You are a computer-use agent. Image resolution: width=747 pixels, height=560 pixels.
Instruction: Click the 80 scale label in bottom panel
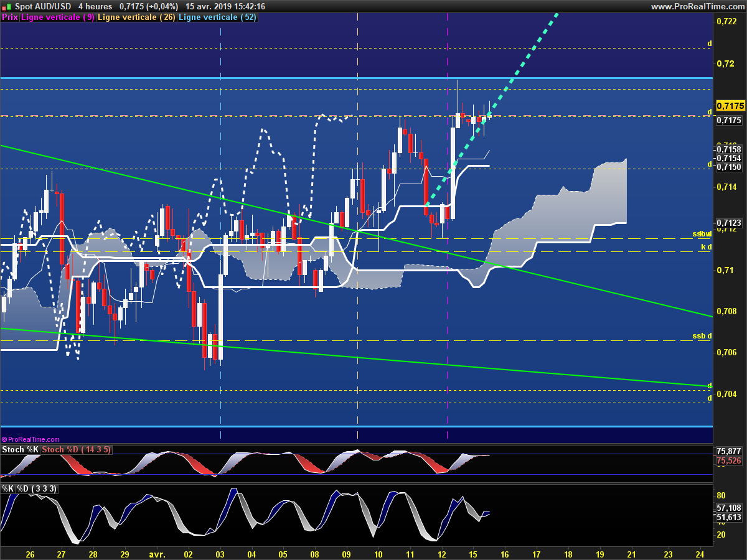pos(722,496)
